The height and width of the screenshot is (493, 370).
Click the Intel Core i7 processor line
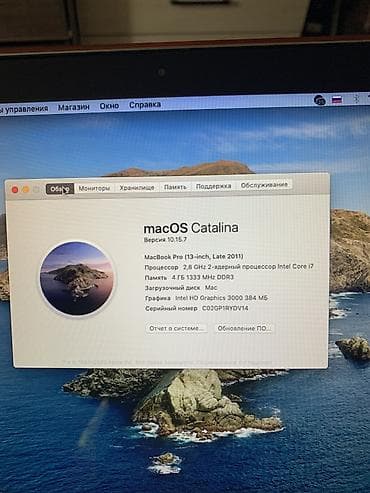[x=229, y=267]
